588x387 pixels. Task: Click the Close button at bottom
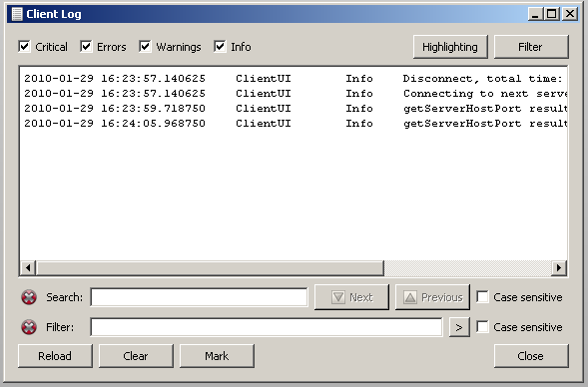(531, 356)
